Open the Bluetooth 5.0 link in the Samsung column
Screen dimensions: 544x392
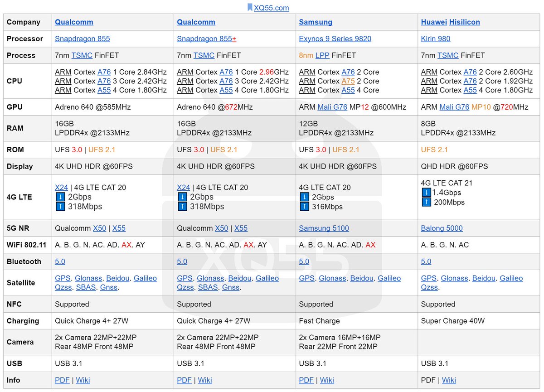tap(304, 261)
